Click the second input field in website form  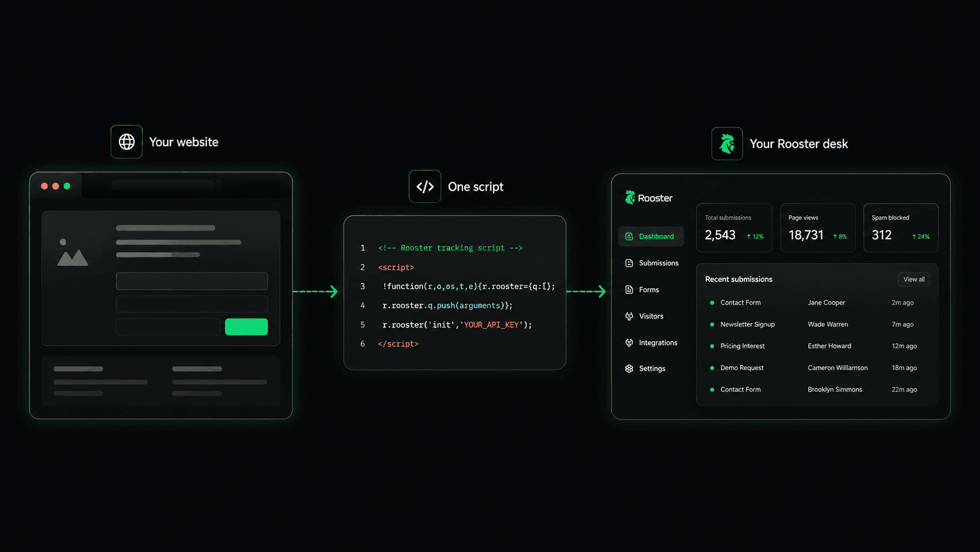[x=192, y=304]
